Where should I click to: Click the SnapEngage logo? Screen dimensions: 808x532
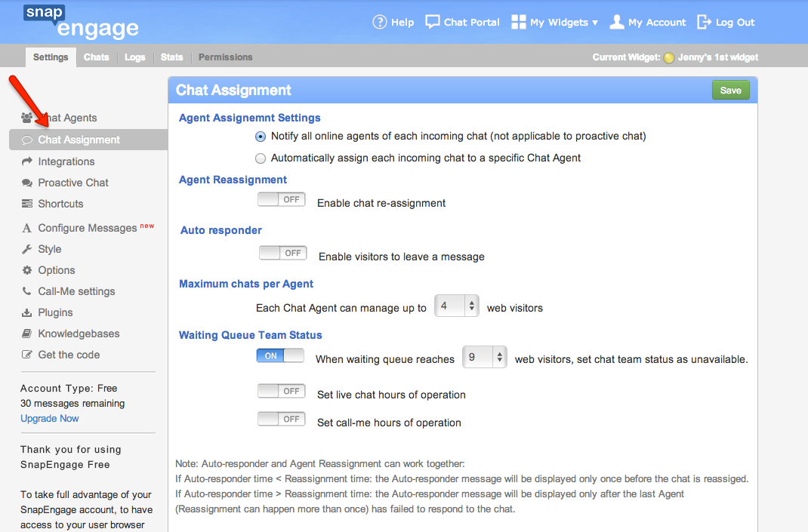pos(81,22)
